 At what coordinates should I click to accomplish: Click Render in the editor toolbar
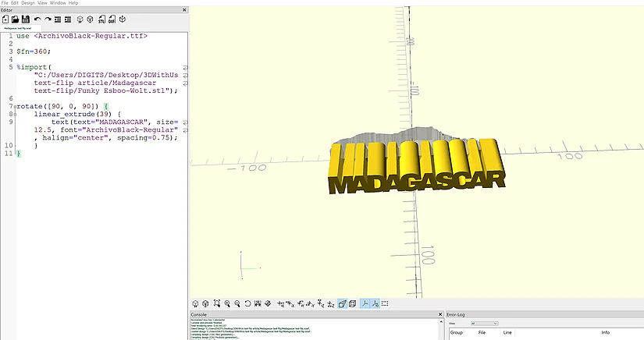(x=91, y=19)
